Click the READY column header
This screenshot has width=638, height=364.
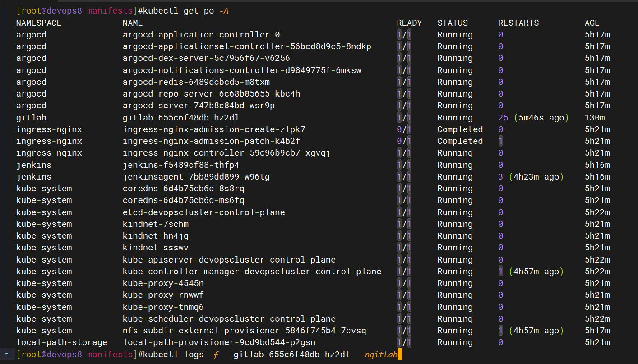tap(409, 23)
